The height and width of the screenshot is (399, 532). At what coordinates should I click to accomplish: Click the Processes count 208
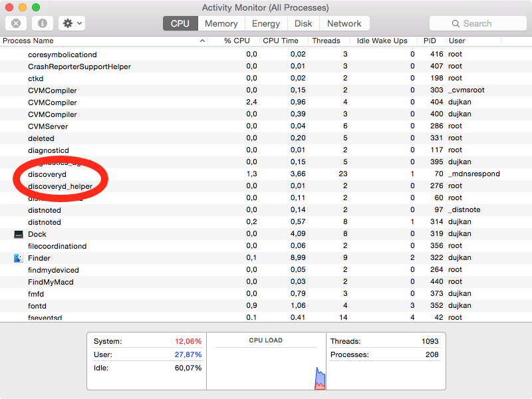[x=432, y=354]
